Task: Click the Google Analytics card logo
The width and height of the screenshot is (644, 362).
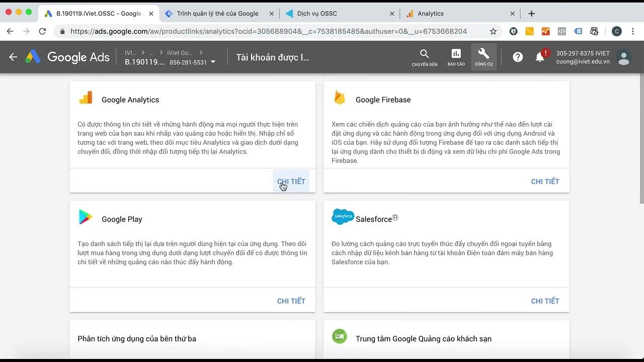Action: [86, 98]
